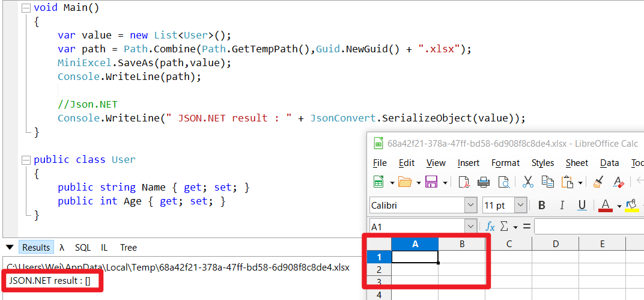The image size is (644, 300).
Task: Toggle Underline formatting in Calc
Action: [x=582, y=205]
